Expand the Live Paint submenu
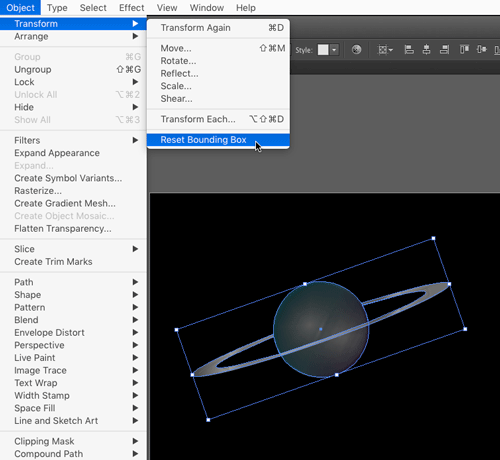 (x=73, y=358)
